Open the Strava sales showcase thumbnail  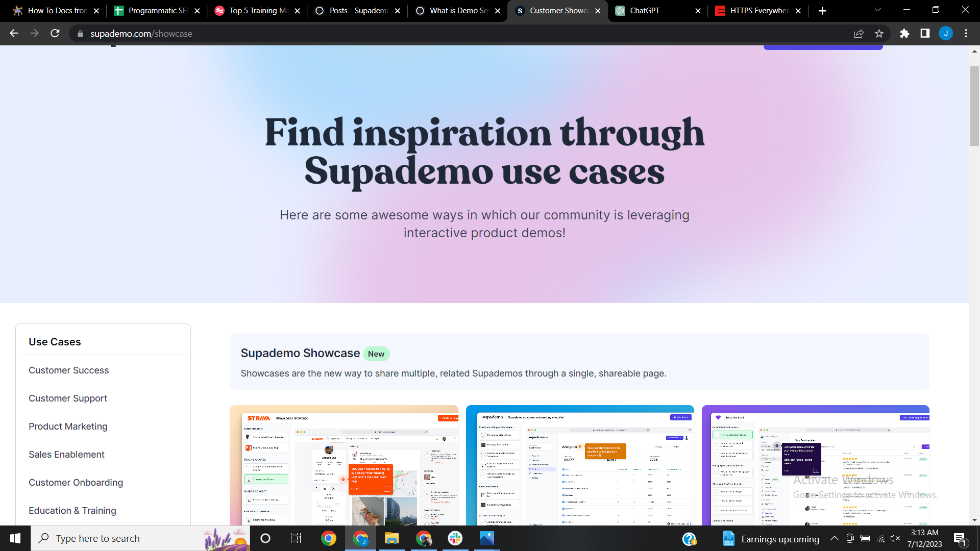pos(344,465)
